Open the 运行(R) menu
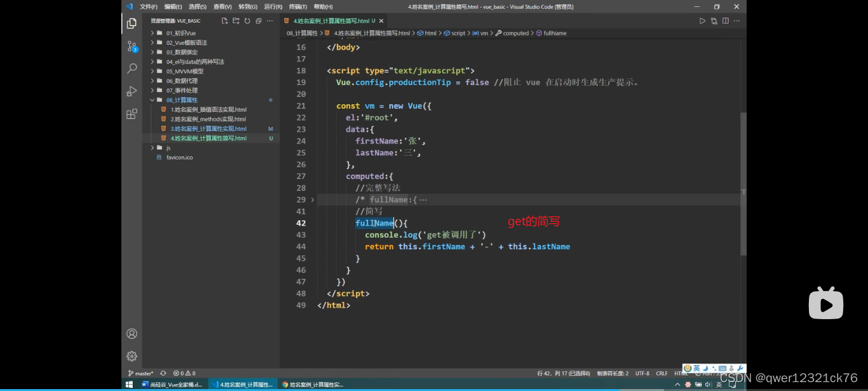 (x=273, y=6)
